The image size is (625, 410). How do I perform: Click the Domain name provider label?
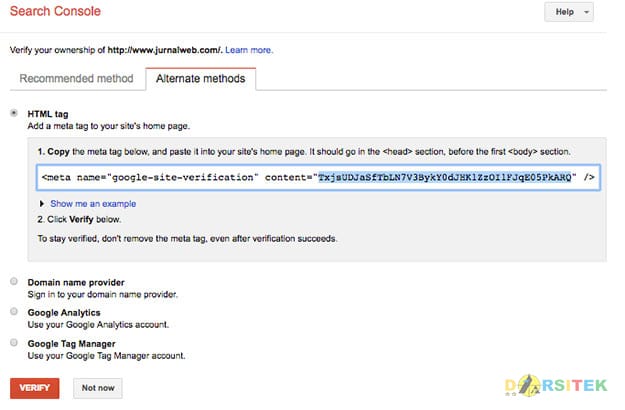[76, 282]
